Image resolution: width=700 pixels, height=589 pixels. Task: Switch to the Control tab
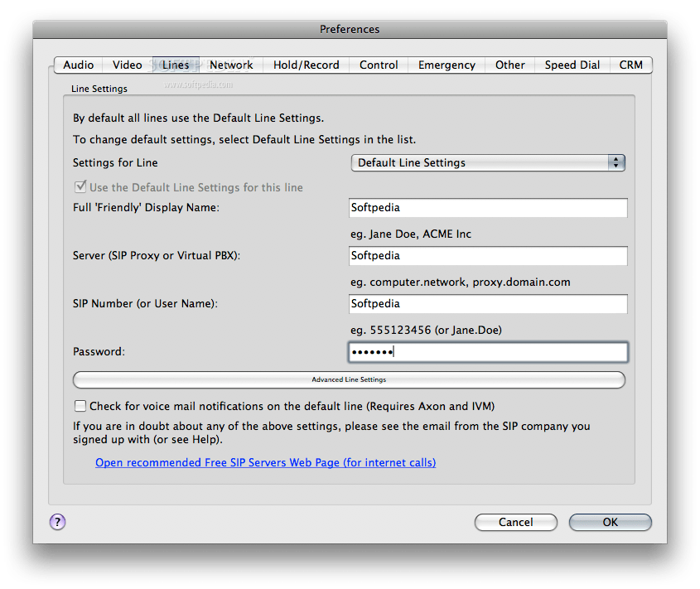[x=379, y=65]
